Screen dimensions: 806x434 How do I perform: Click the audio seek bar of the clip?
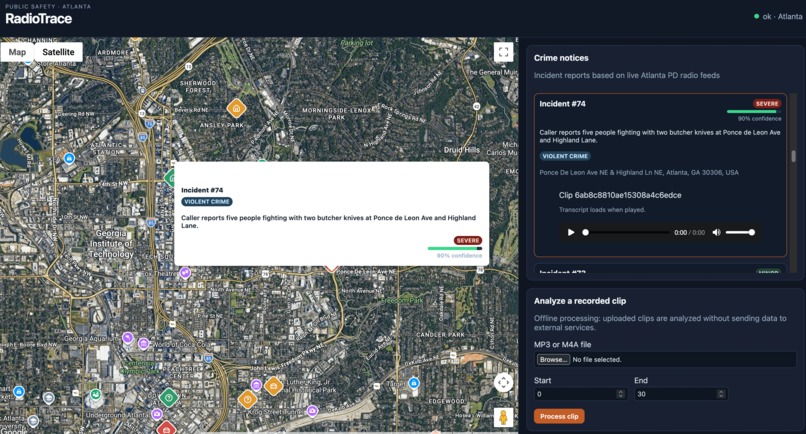(627, 232)
